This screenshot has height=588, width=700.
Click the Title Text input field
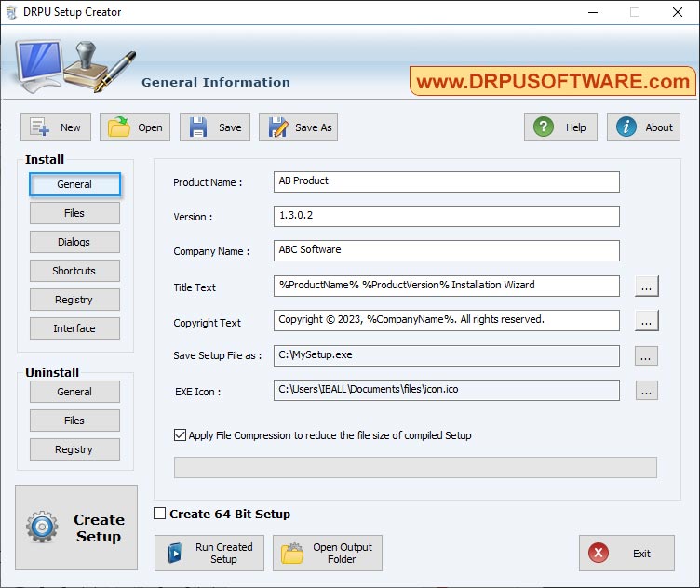click(447, 286)
